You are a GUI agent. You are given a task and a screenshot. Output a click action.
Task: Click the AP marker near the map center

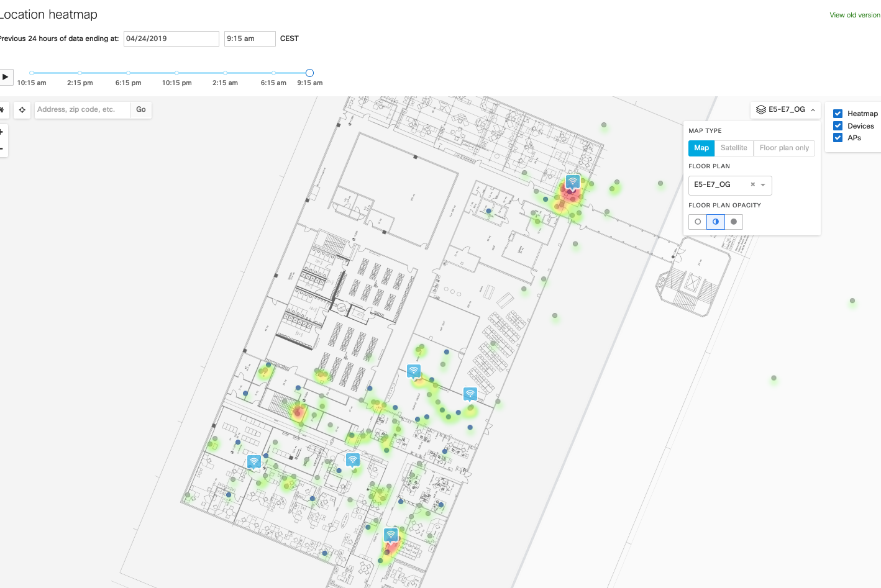click(414, 370)
